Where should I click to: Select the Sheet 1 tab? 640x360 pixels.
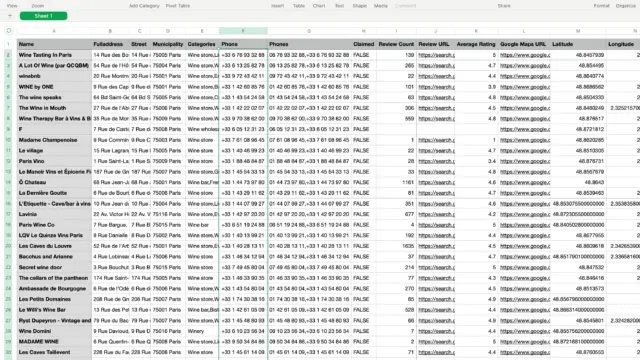pos(44,16)
